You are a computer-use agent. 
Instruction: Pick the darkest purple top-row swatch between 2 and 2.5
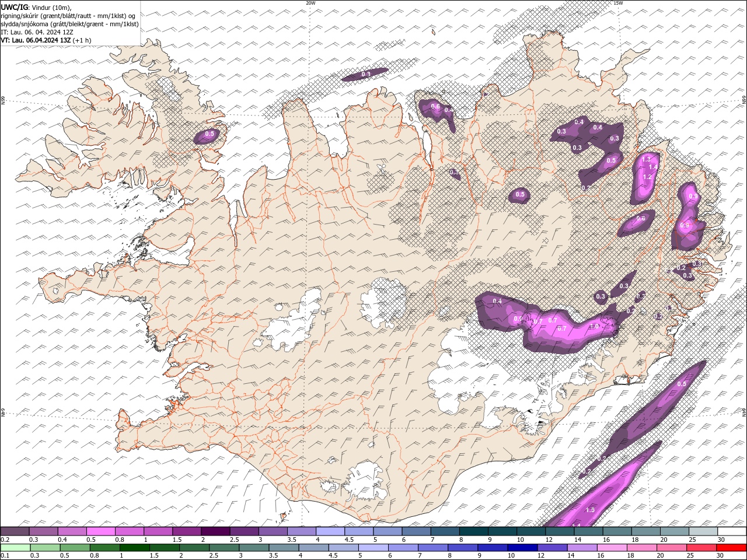point(215,531)
